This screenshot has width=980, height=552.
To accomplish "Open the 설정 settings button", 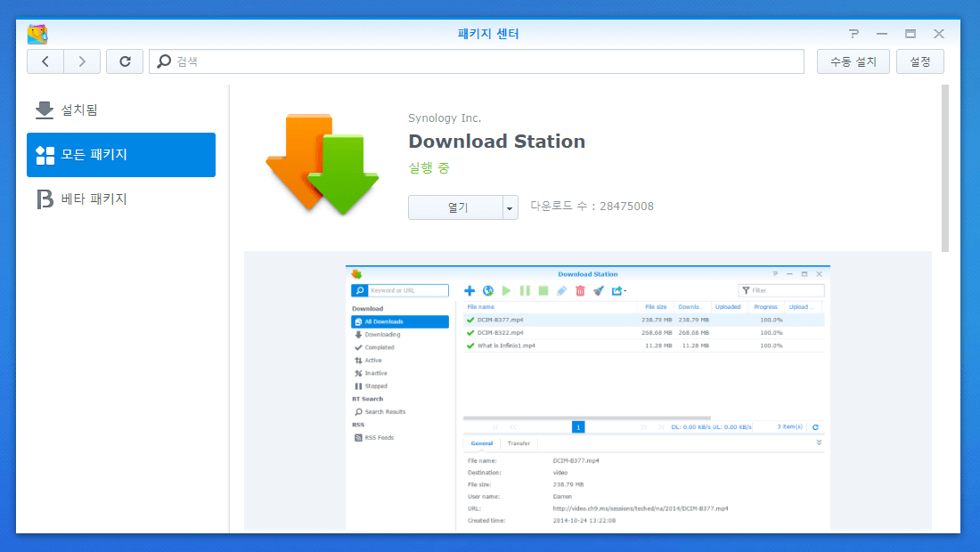I will (920, 61).
